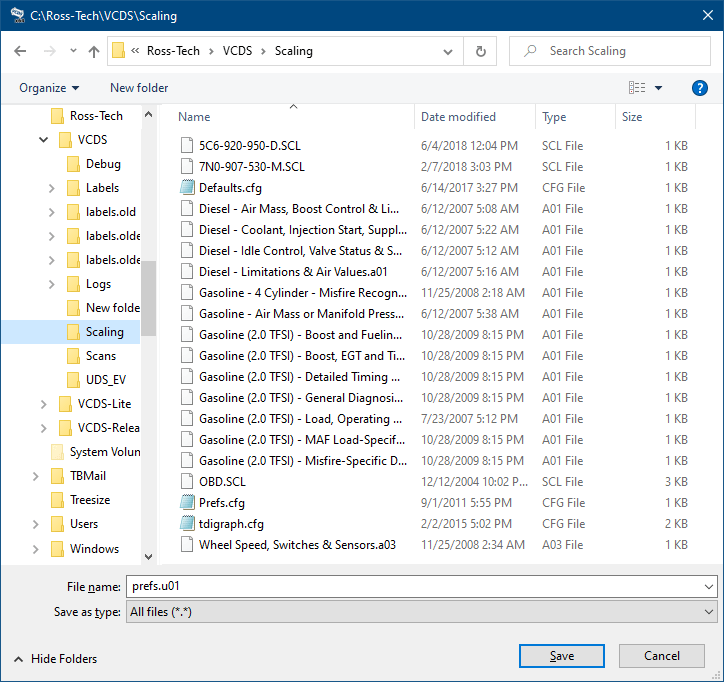Image resolution: width=724 pixels, height=682 pixels.
Task: Click the tree scroll up arrow
Action: point(148,114)
